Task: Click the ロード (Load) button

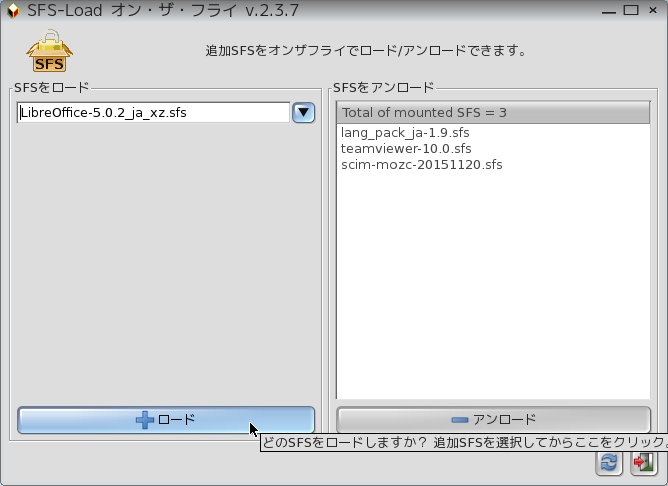Action: [x=166, y=420]
